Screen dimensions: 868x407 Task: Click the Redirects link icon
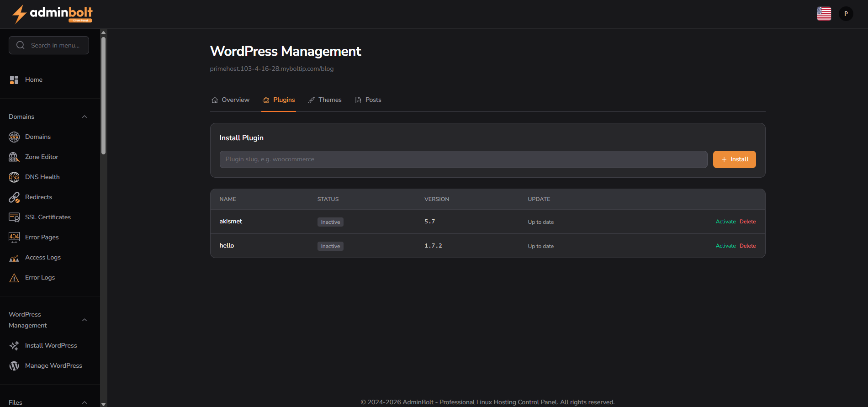pyautogui.click(x=14, y=197)
